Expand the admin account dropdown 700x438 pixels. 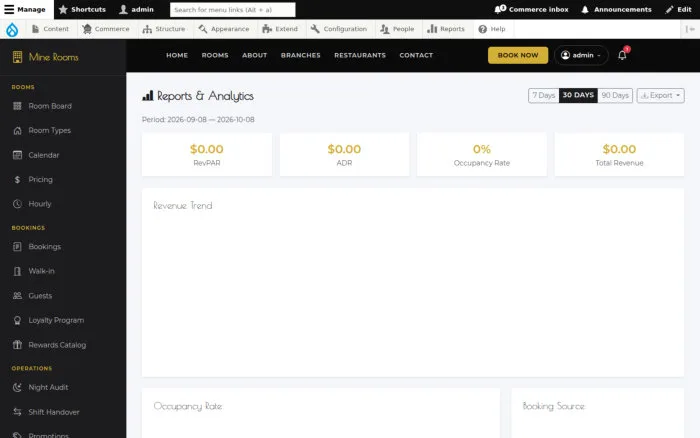click(581, 55)
